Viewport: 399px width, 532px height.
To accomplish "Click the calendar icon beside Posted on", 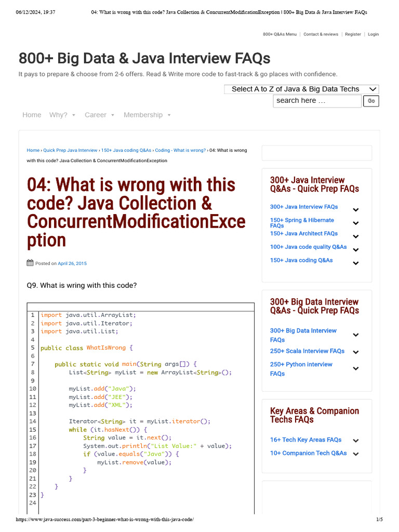I will (30, 263).
